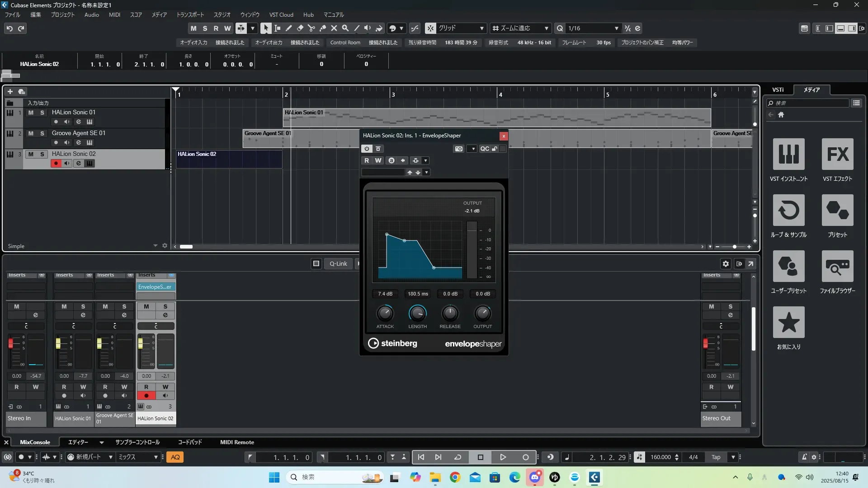Screen dimensions: 868x488
Task: Solo the Groove Agent SE 01 track
Action: (x=42, y=133)
